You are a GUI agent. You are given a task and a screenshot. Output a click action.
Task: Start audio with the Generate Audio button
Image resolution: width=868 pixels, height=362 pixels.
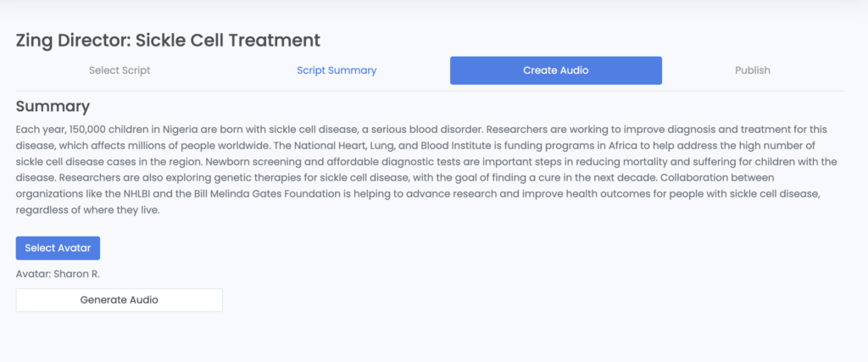(119, 300)
